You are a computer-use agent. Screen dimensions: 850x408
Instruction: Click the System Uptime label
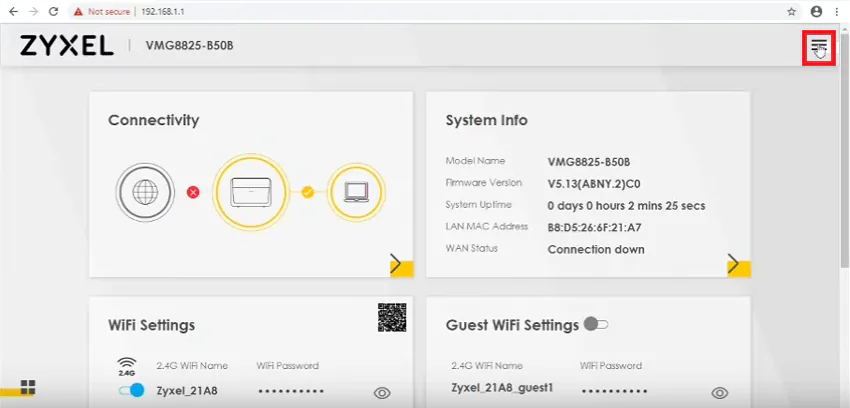coord(478,205)
